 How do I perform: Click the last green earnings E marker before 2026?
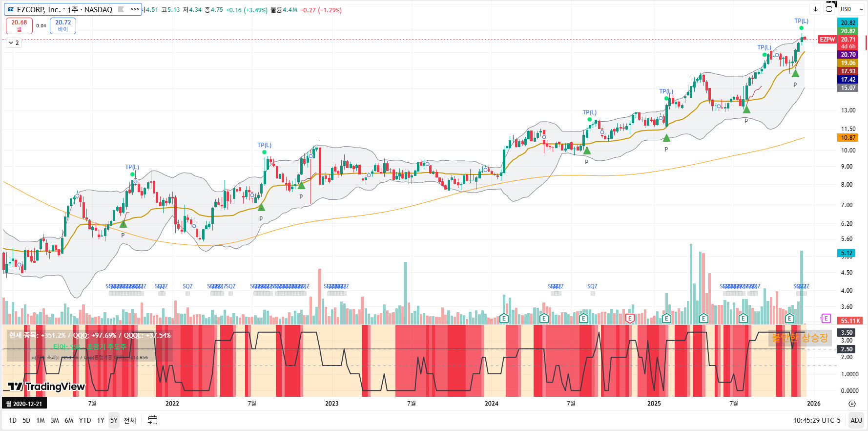click(789, 319)
